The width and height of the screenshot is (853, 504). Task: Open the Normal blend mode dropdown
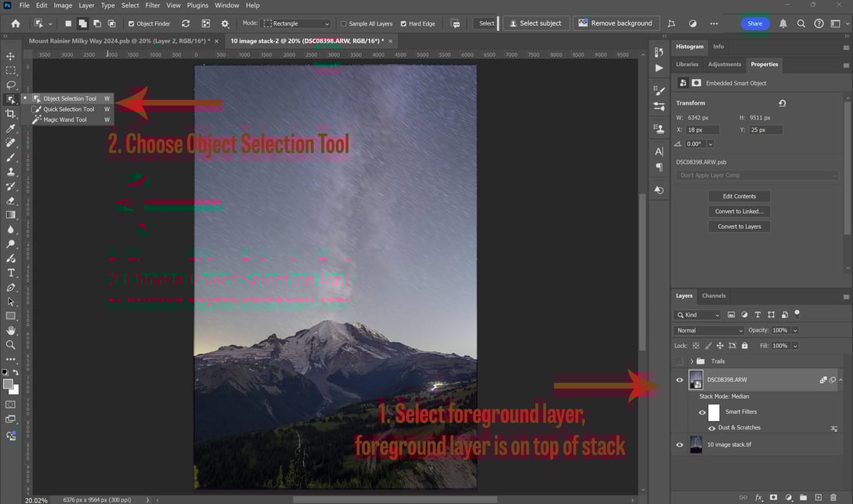click(709, 330)
